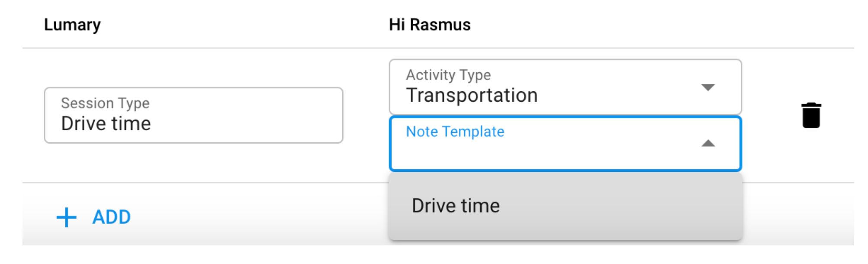Select Drive time from the Note Template list
The width and height of the screenshot is (868, 264).
pos(455,205)
